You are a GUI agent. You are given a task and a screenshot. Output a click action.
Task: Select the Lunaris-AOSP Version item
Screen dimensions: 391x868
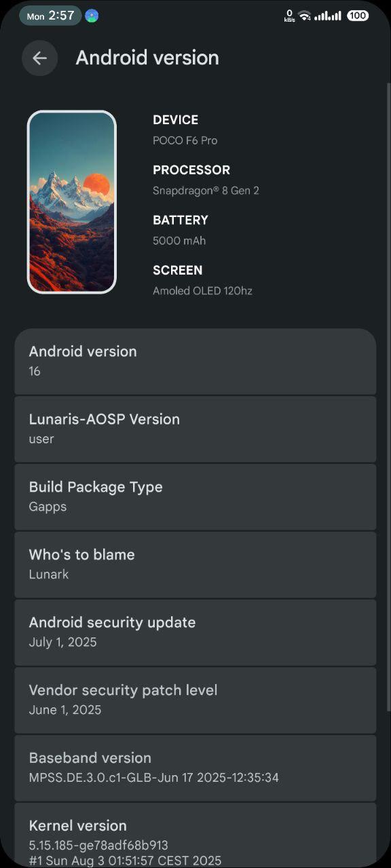pyautogui.click(x=195, y=429)
